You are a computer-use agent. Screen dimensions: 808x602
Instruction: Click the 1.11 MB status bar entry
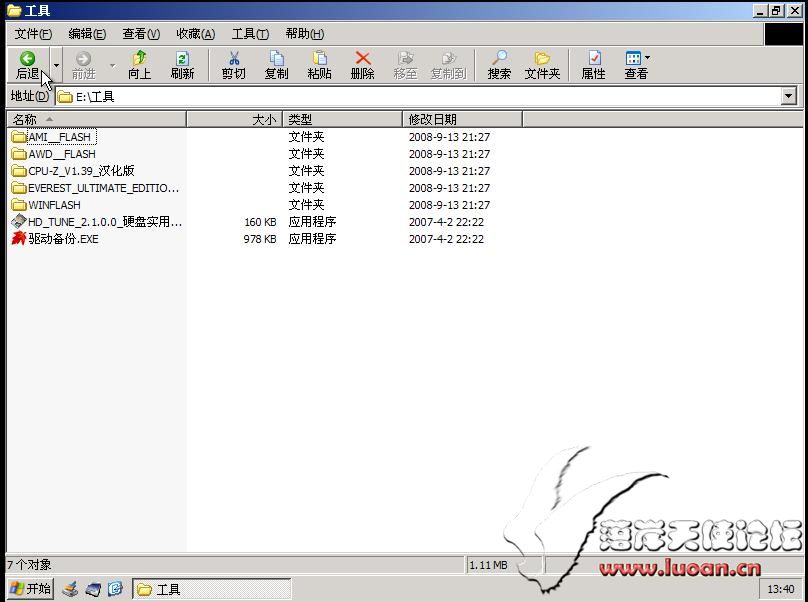(488, 565)
